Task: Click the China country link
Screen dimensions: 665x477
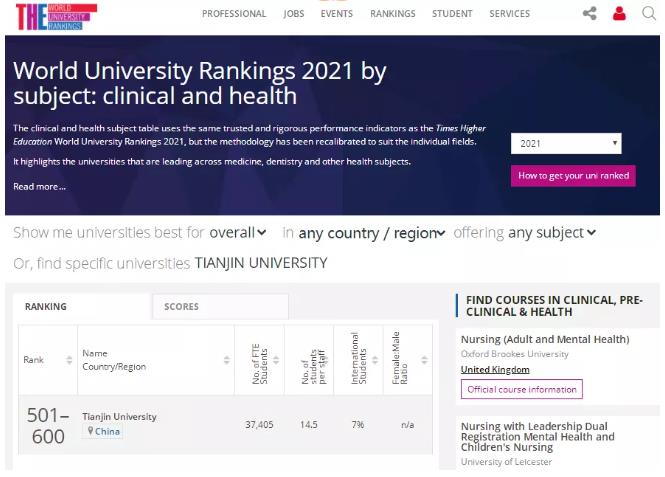Action: (x=107, y=432)
